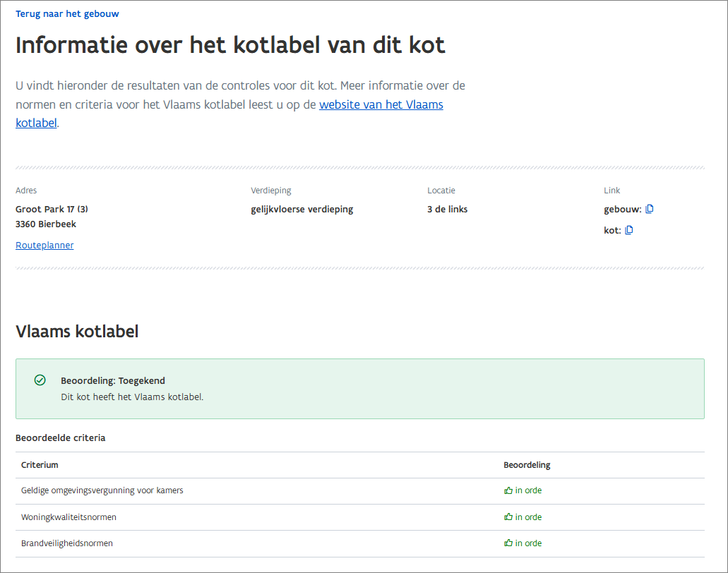This screenshot has width=728, height=573.
Task: Click the Vlaams kotlabel section heading
Action: tap(77, 332)
